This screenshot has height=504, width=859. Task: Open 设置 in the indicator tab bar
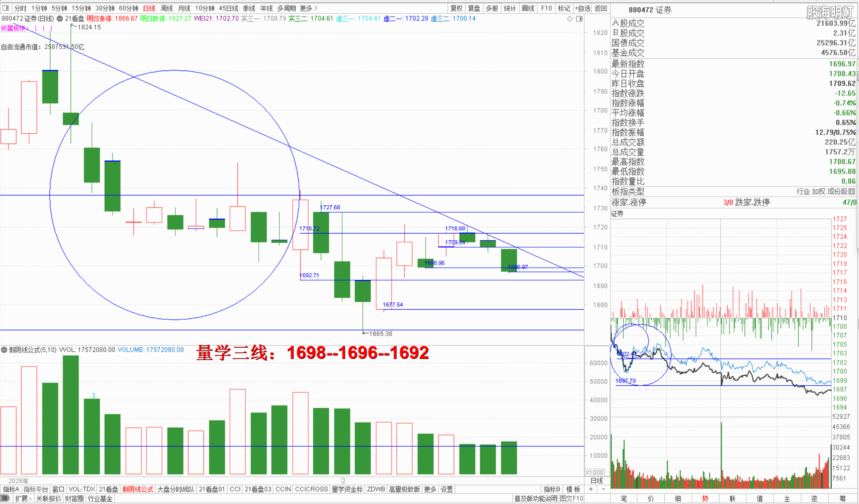[446, 489]
